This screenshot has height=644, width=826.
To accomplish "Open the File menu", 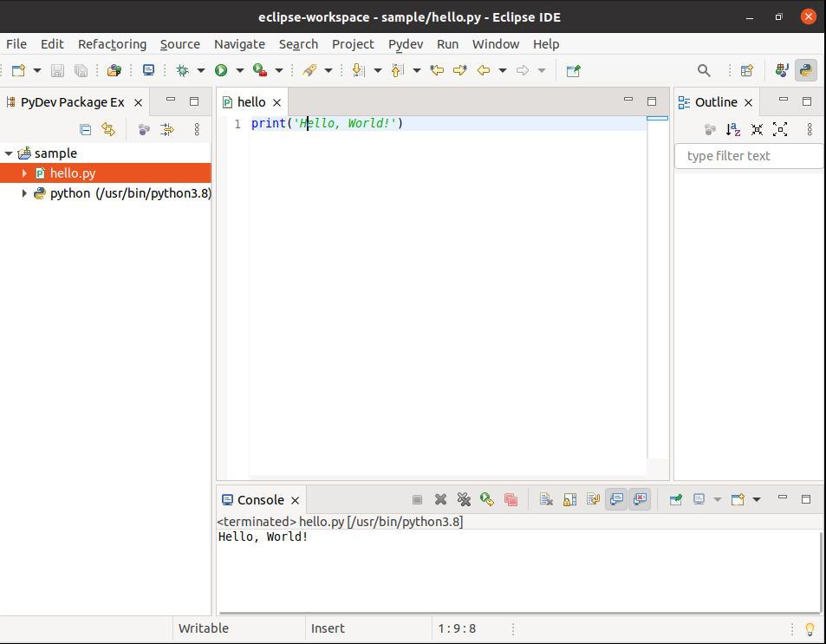I will 16,44.
